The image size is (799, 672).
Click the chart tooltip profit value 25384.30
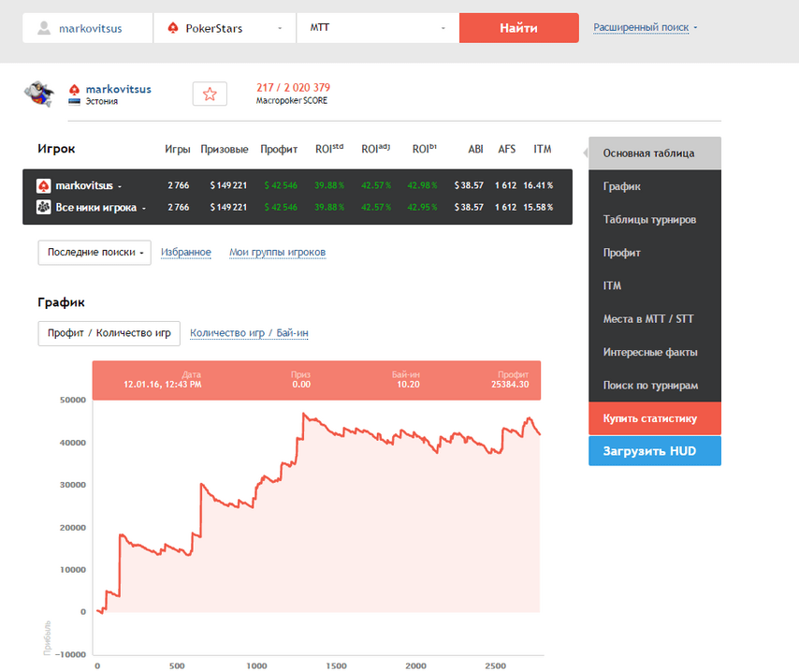(510, 385)
